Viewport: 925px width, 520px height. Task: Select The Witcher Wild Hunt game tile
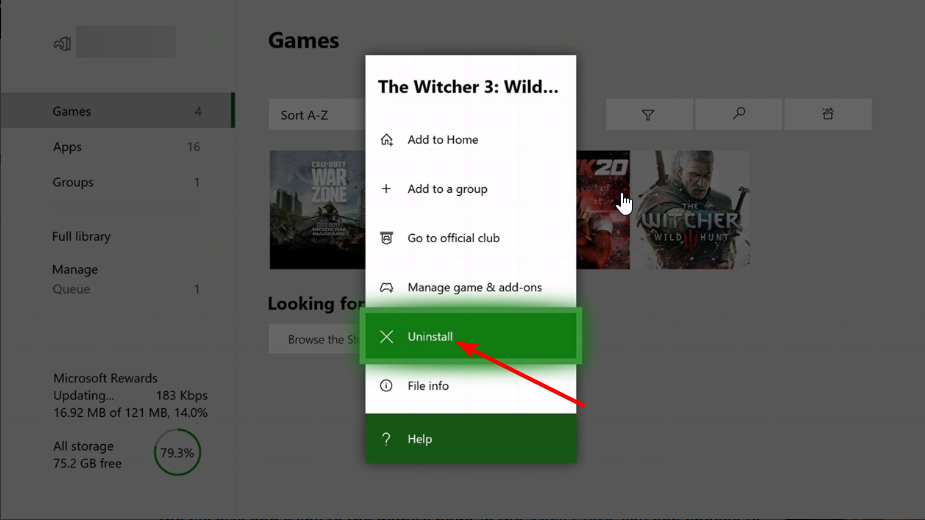click(691, 210)
